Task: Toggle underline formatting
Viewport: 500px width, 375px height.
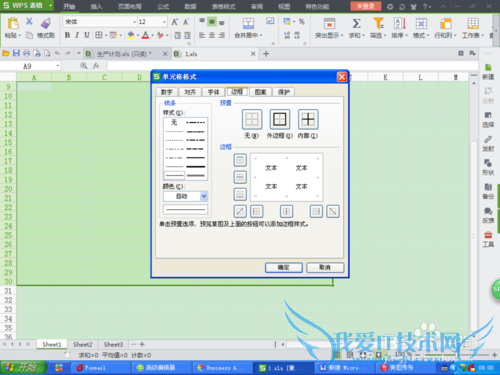Action: pos(87,35)
